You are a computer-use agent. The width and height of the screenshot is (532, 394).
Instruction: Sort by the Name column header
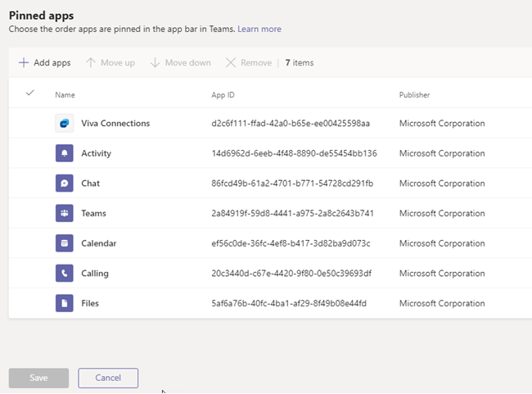point(65,95)
